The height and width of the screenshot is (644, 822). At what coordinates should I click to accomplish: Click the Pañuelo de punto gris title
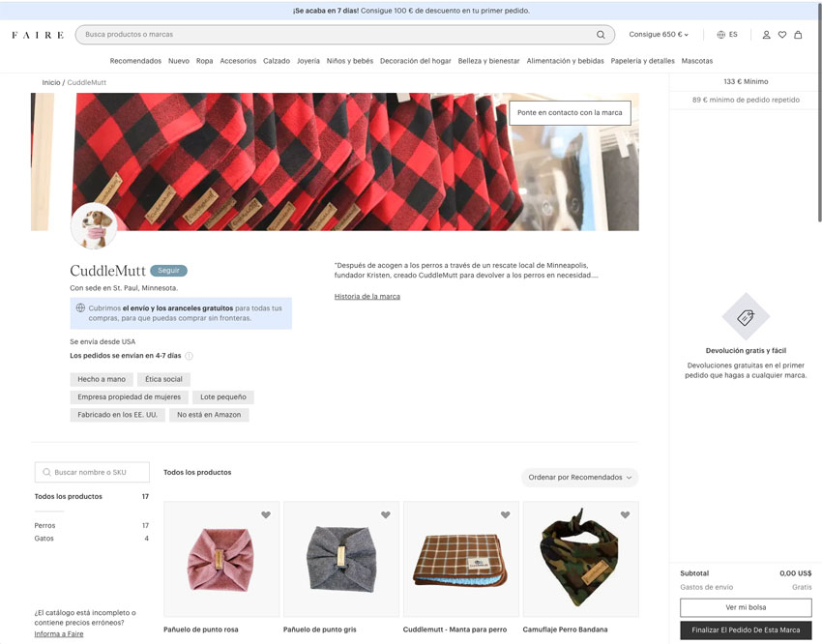tap(320, 629)
